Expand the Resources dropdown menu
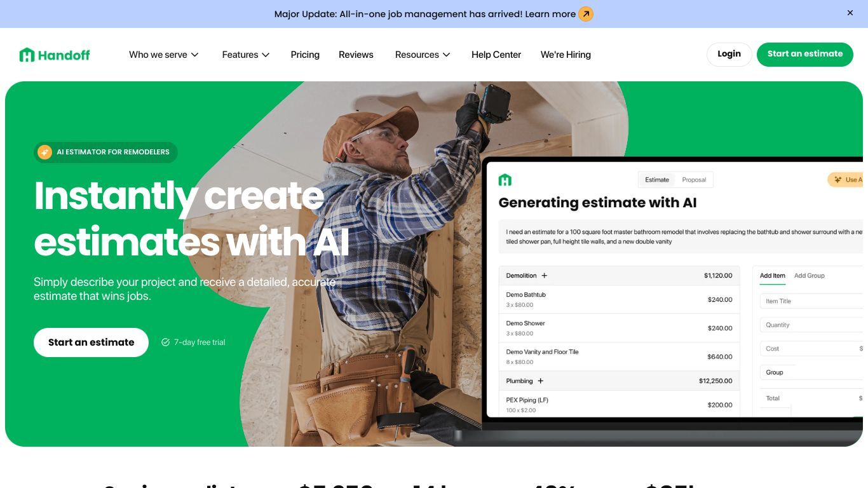 click(x=423, y=55)
